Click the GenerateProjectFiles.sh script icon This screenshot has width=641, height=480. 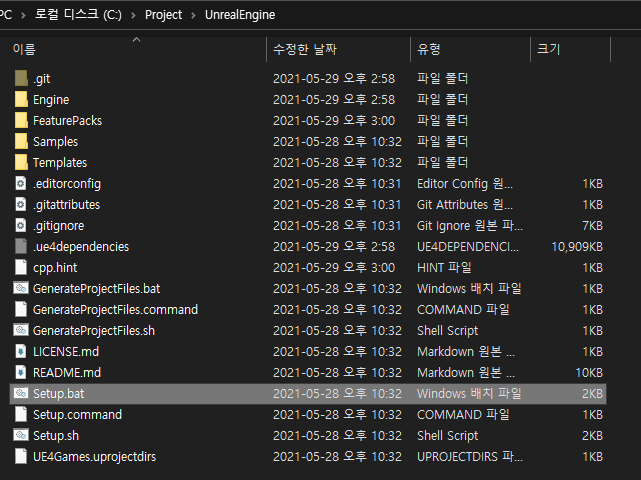[21, 330]
